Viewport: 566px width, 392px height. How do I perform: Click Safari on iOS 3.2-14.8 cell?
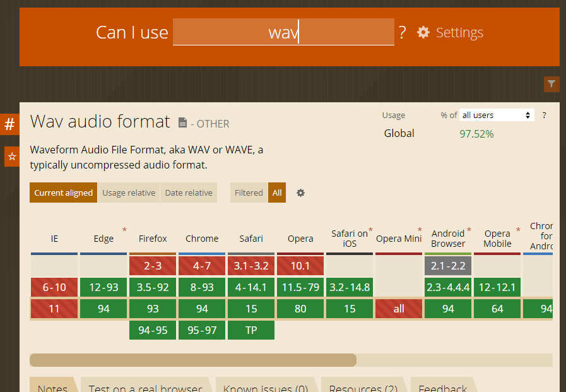point(350,287)
